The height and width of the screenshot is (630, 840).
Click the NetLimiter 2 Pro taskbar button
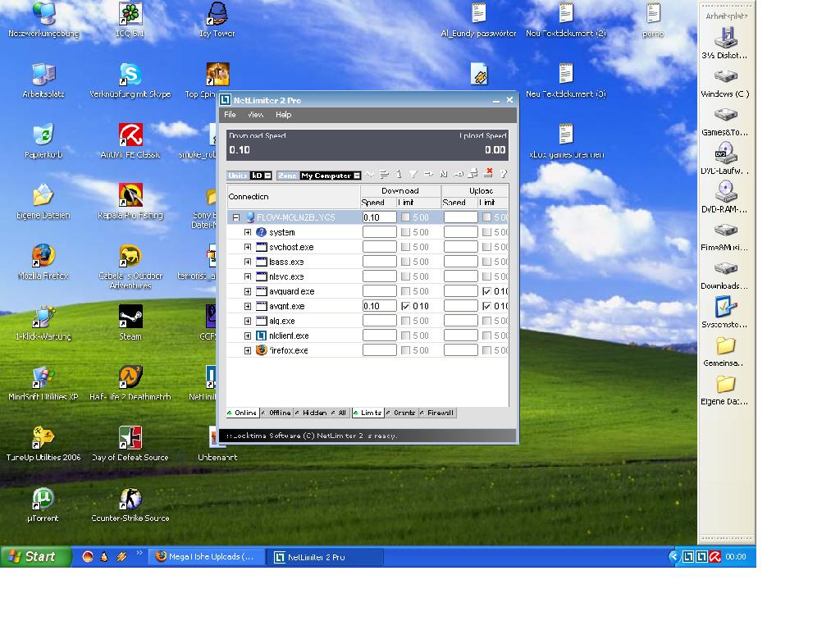326,557
